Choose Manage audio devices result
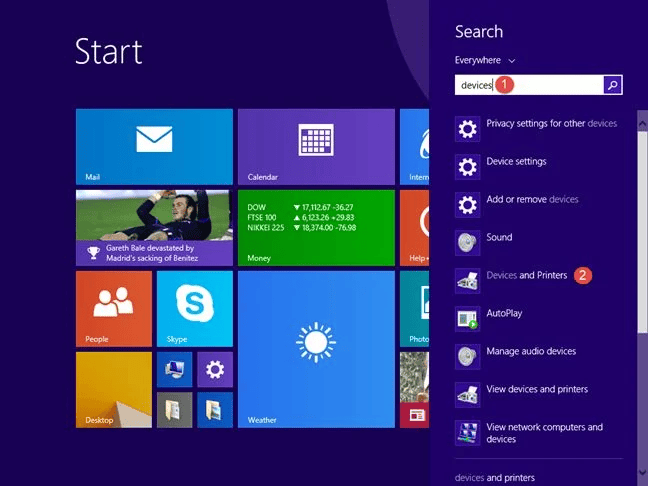 (531, 351)
